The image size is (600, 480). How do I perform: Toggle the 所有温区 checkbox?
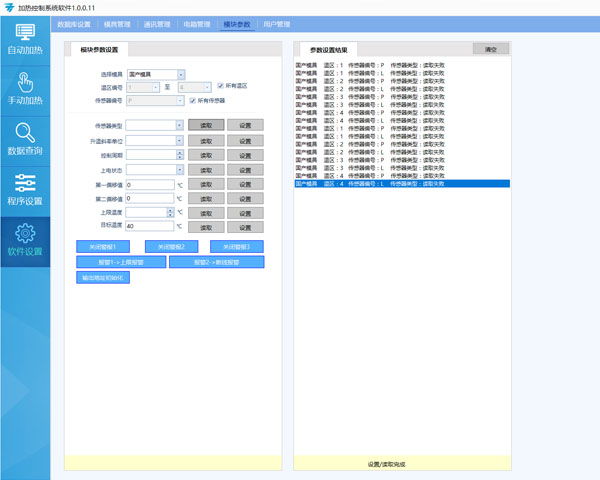220,86
